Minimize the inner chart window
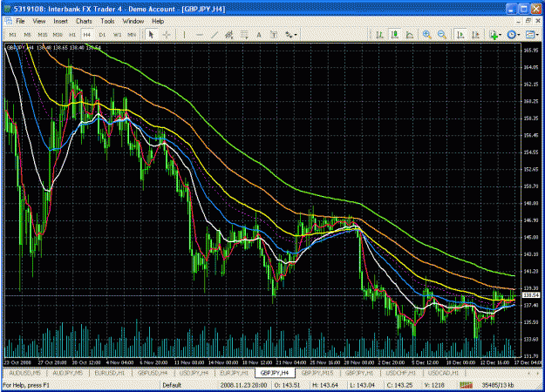The height and width of the screenshot is (392, 545). [519, 21]
